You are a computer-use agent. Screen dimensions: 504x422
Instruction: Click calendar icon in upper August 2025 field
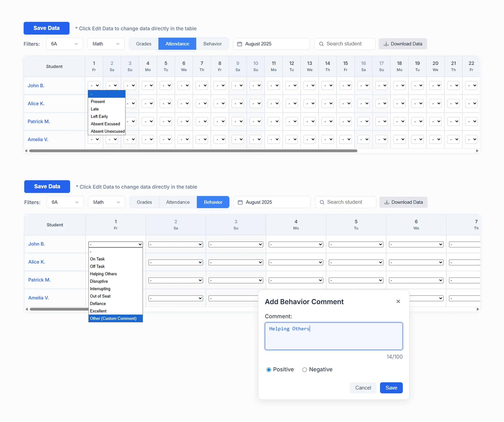pos(239,44)
